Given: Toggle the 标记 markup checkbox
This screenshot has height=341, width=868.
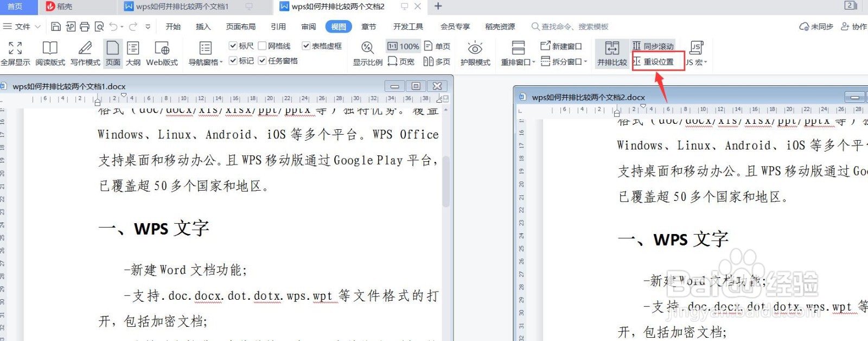Looking at the screenshot, I should click(233, 61).
